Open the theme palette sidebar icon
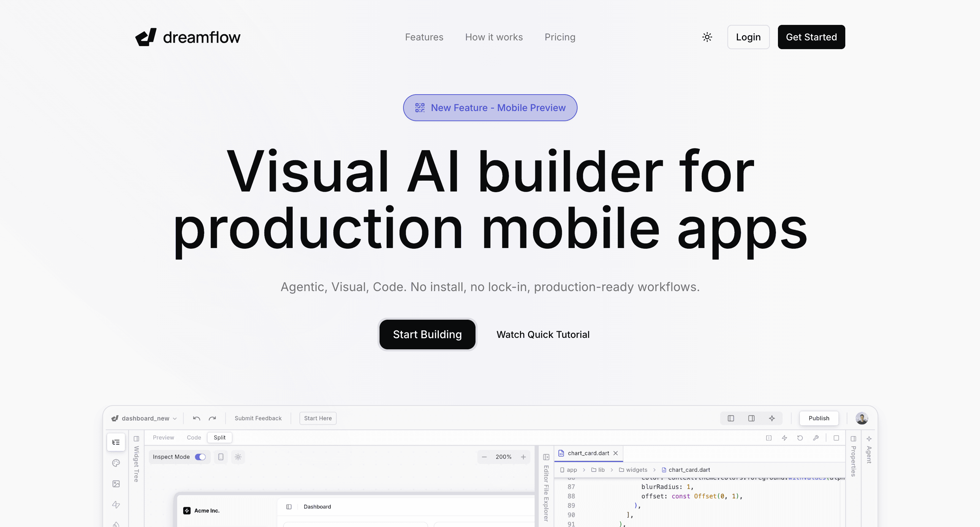 pos(116,463)
